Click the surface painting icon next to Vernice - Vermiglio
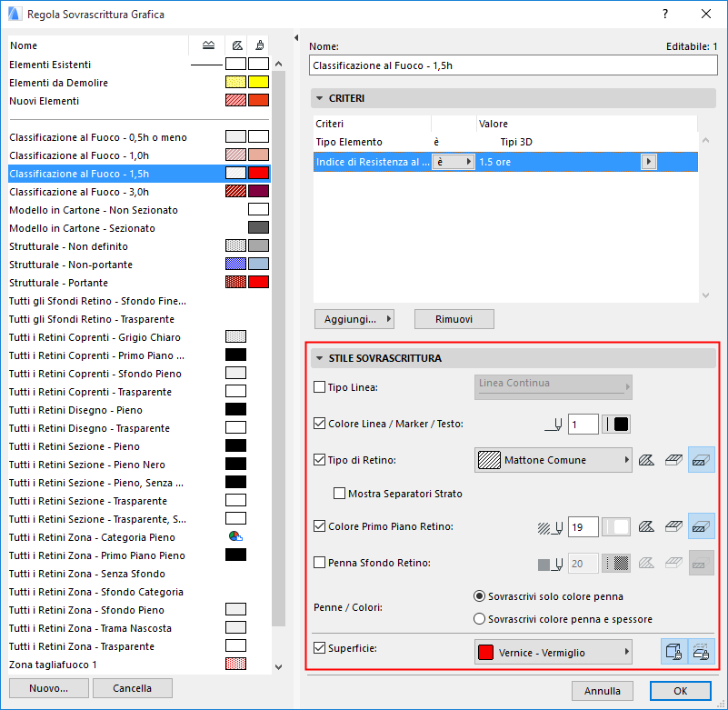The height and width of the screenshot is (710, 728). point(673,652)
